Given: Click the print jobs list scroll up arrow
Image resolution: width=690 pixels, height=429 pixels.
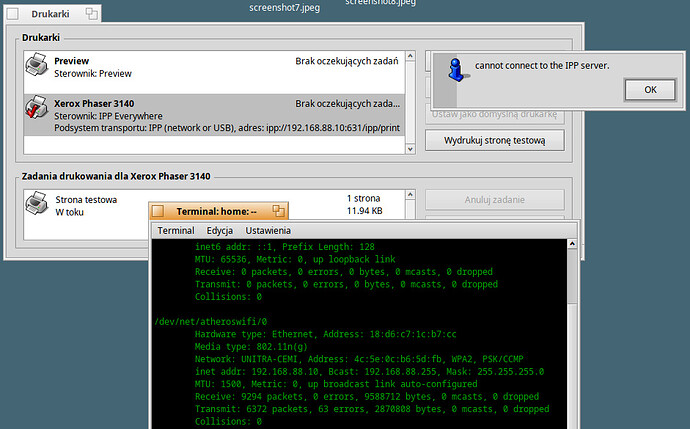Looking at the screenshot, I should pyautogui.click(x=410, y=194).
